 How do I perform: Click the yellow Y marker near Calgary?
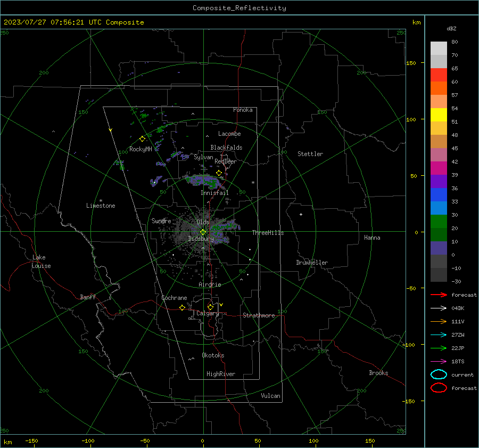221,305
